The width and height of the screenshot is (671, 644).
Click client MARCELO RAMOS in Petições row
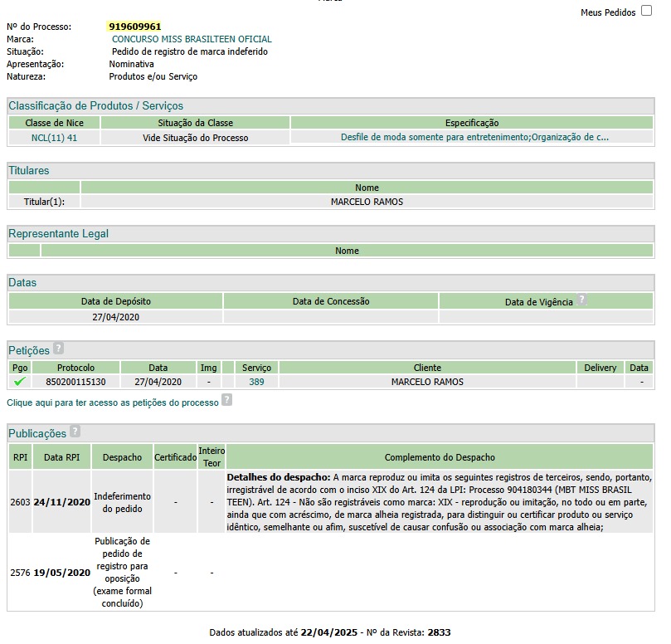click(x=427, y=382)
